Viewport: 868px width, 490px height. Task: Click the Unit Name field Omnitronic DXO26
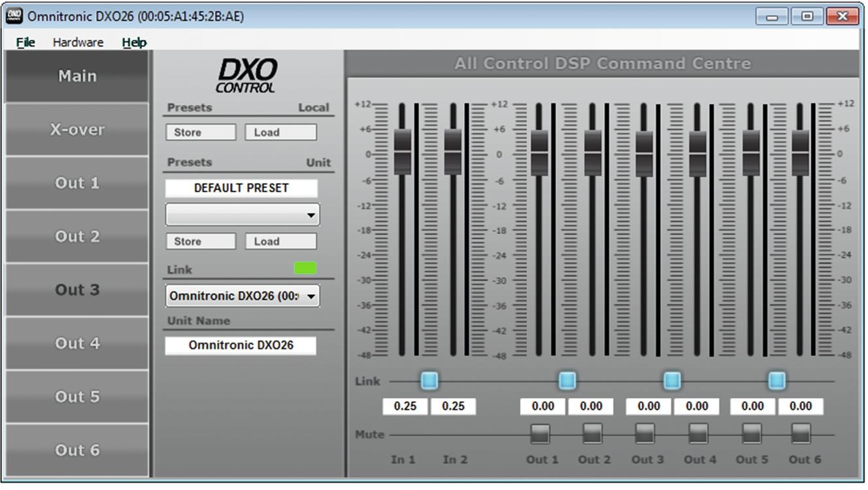point(241,346)
